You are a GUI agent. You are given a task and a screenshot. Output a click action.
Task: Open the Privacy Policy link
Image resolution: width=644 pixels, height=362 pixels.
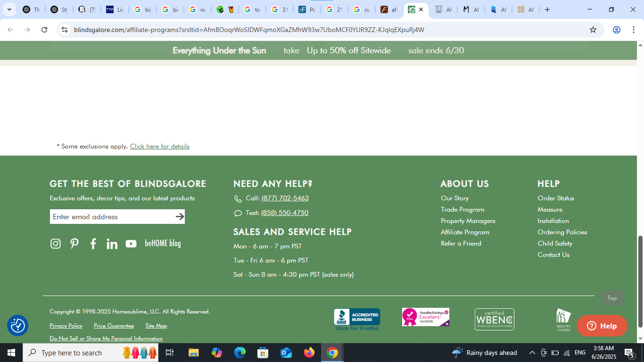click(66, 326)
